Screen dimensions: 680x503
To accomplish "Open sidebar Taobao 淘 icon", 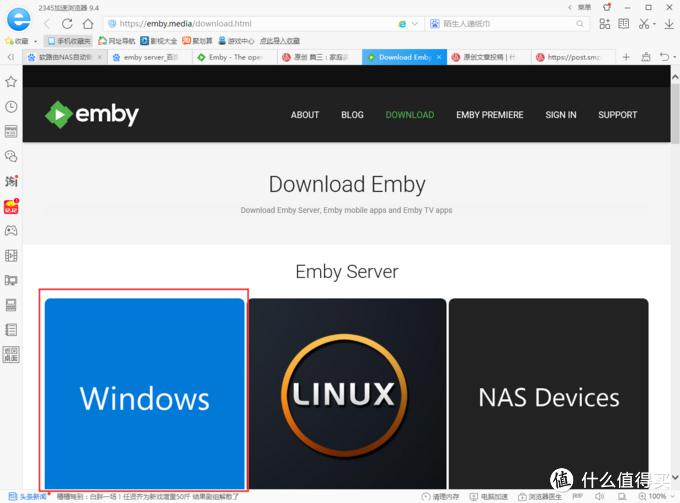I will pyautogui.click(x=11, y=181).
